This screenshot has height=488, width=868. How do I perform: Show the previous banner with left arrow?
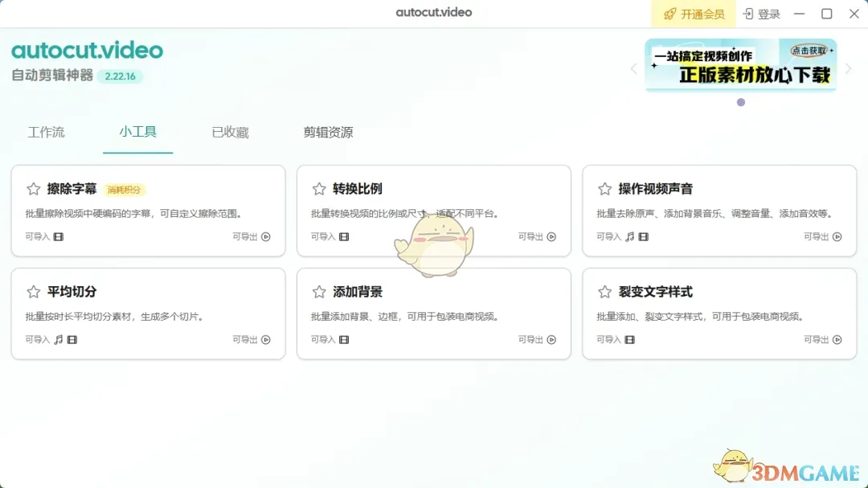coord(633,69)
